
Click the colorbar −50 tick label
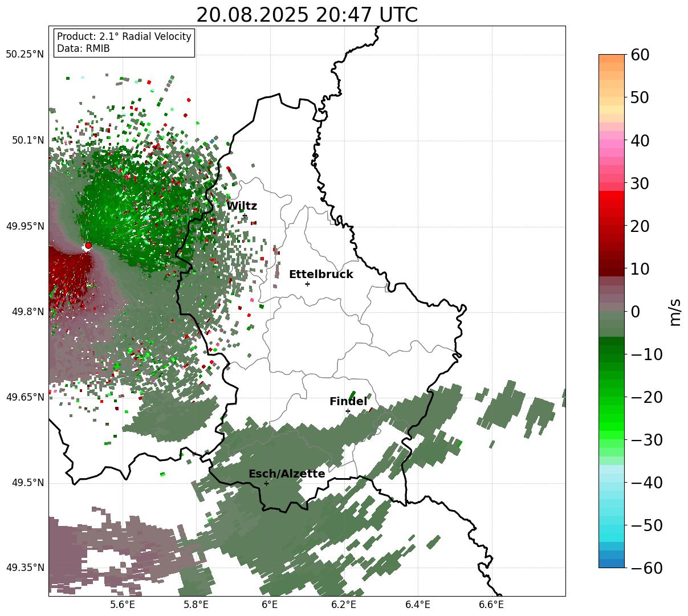[x=646, y=525]
